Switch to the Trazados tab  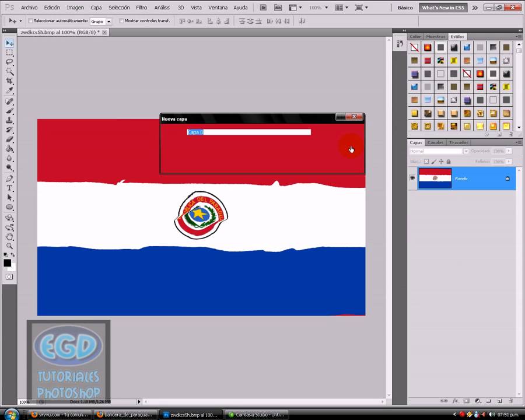[459, 142]
